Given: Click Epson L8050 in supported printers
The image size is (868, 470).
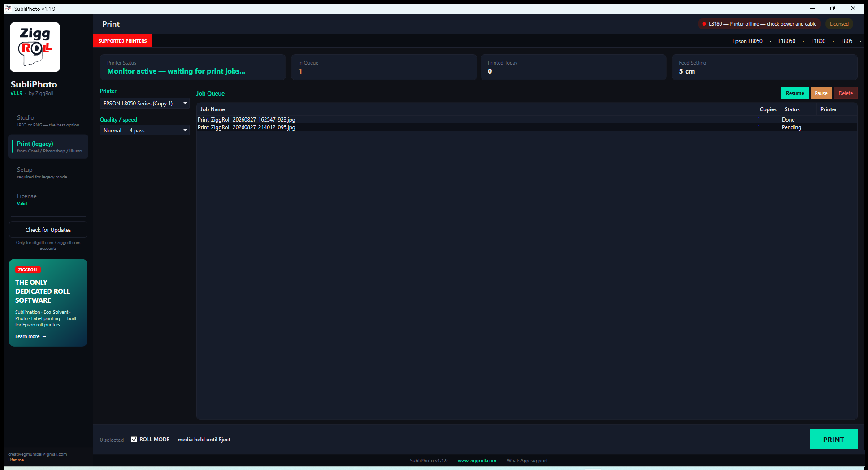Looking at the screenshot, I should coord(747,41).
